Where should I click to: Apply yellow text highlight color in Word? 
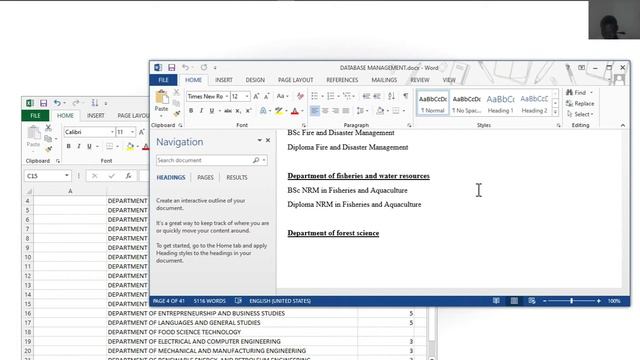click(279, 111)
